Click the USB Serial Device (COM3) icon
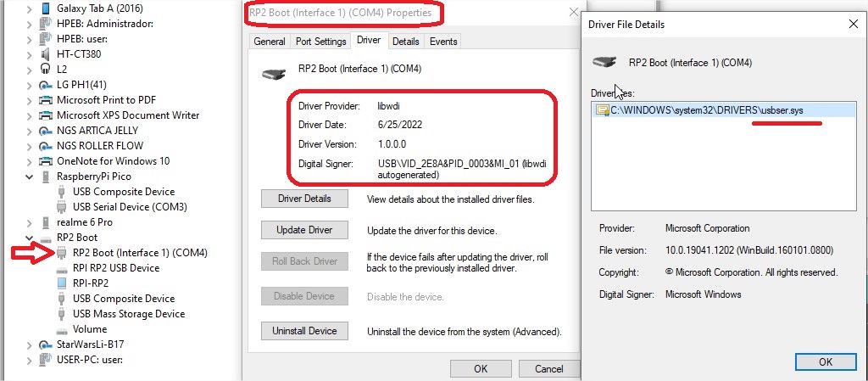 pyautogui.click(x=63, y=206)
